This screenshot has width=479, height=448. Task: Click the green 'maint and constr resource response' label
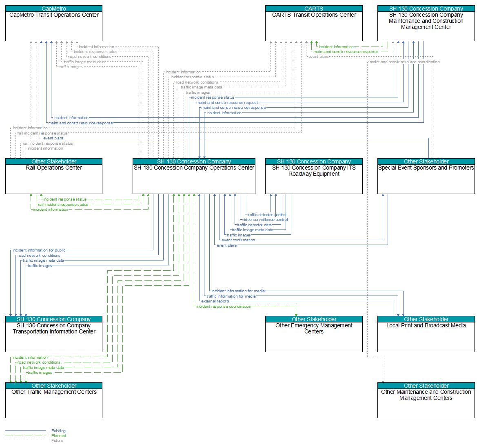coord(346,52)
